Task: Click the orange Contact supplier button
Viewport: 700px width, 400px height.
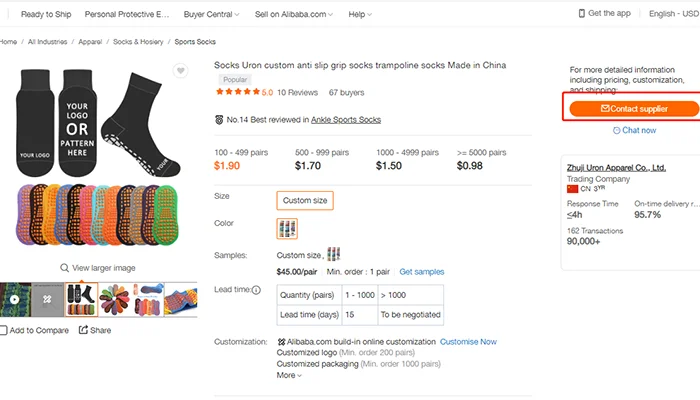Action: (633, 108)
